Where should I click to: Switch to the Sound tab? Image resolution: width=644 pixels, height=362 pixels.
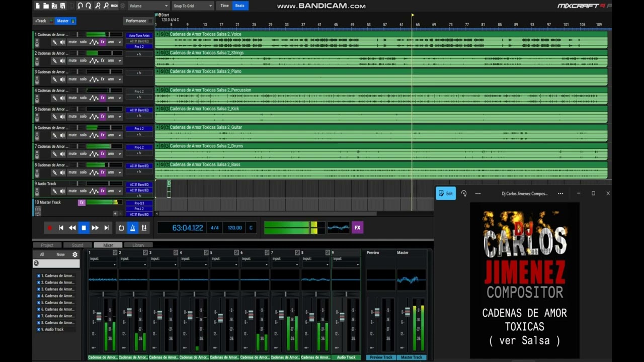(x=77, y=245)
